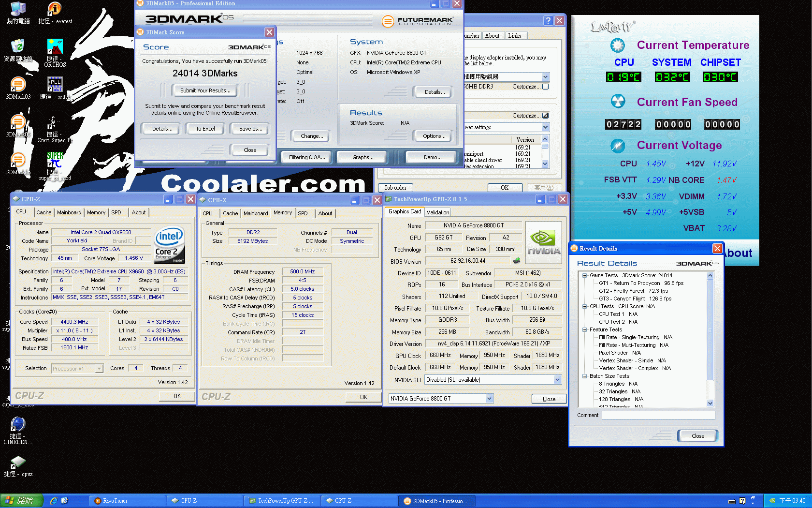This screenshot has width=812, height=508.
Task: Click the Filtering & AA button
Action: coord(307,157)
